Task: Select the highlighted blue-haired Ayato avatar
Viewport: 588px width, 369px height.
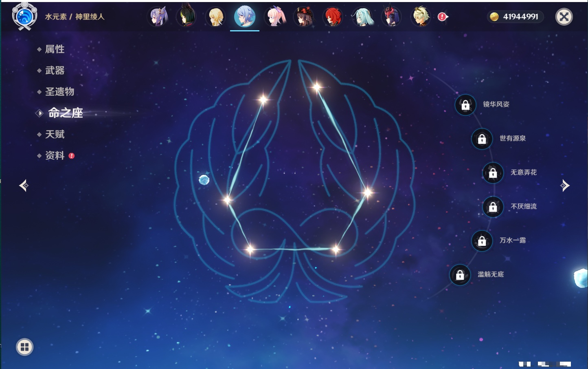Action: point(245,17)
